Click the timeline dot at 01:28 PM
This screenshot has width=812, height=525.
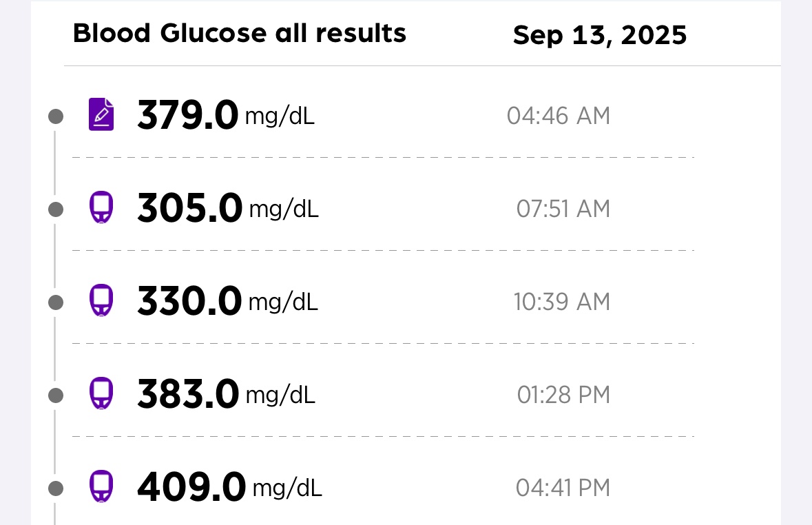[x=56, y=395]
